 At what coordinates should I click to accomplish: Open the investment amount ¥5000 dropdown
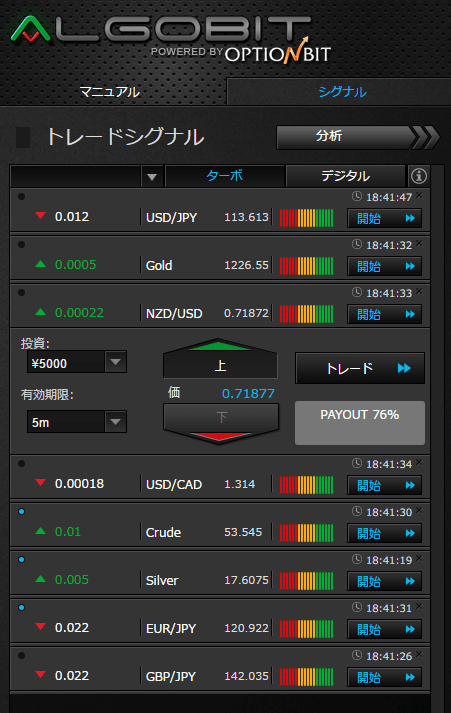tap(115, 362)
